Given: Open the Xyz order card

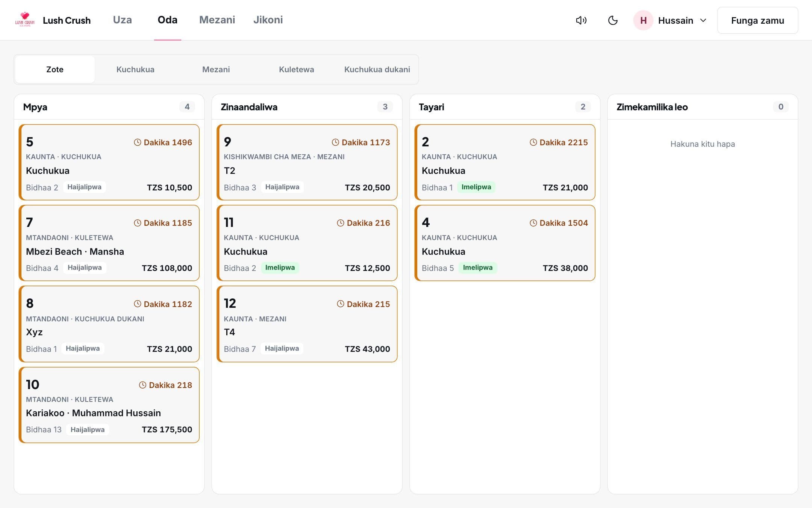Looking at the screenshot, I should tap(109, 324).
